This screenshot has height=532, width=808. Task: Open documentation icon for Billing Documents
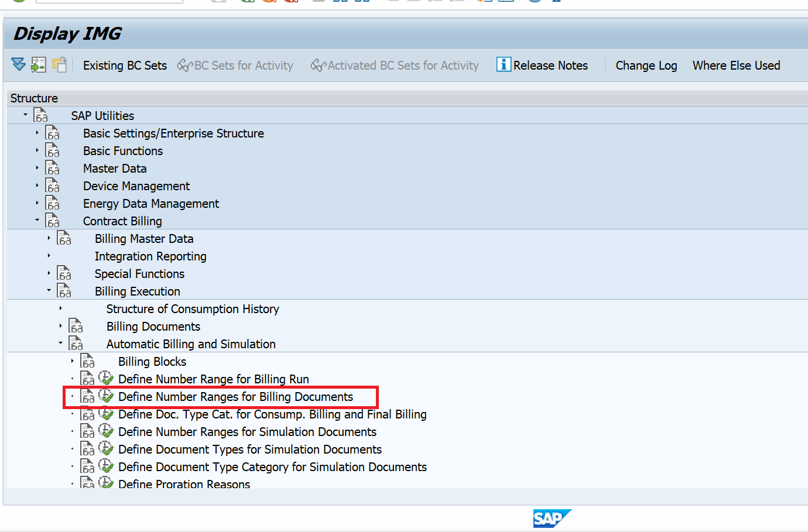(76, 326)
